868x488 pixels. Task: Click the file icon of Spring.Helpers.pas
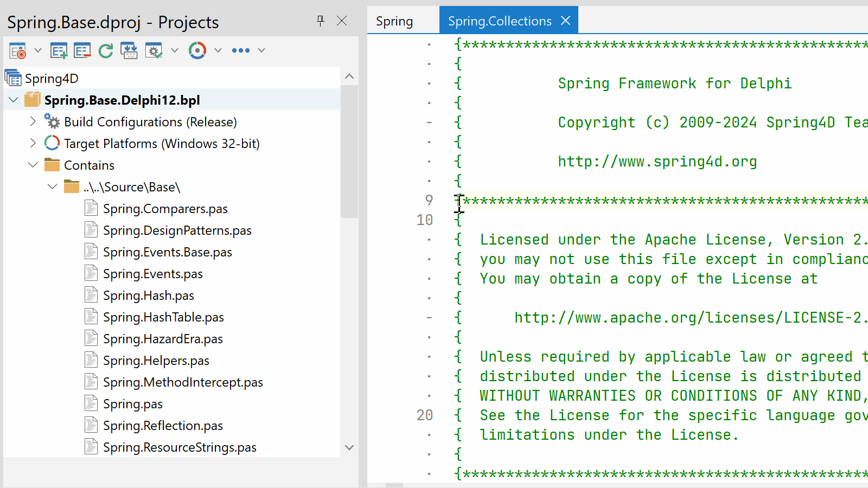91,360
